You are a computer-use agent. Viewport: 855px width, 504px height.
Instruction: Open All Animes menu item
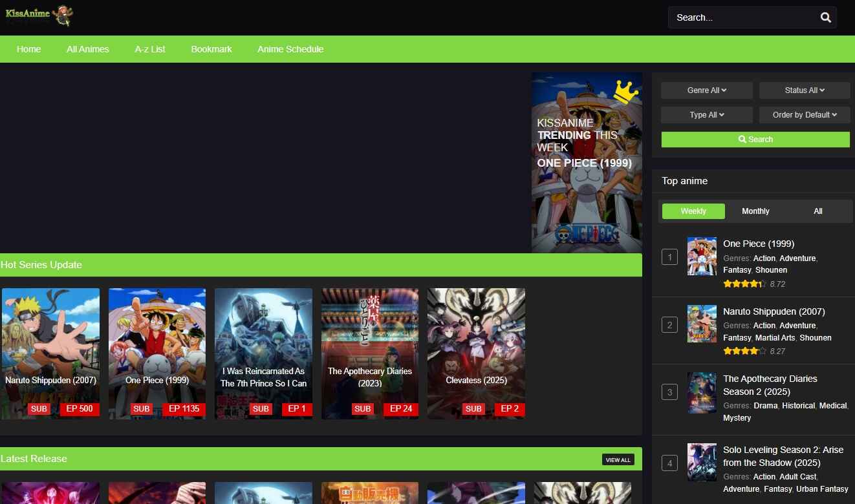(x=88, y=49)
